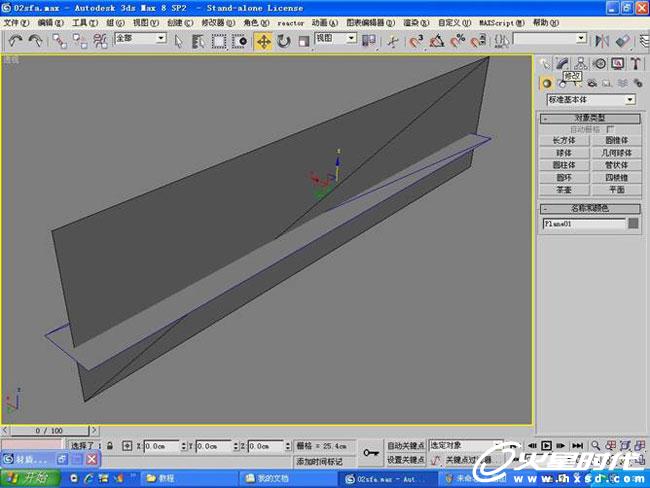Toggle the 3D Snaps button
Viewport: 650px width, 488px height.
(x=415, y=41)
